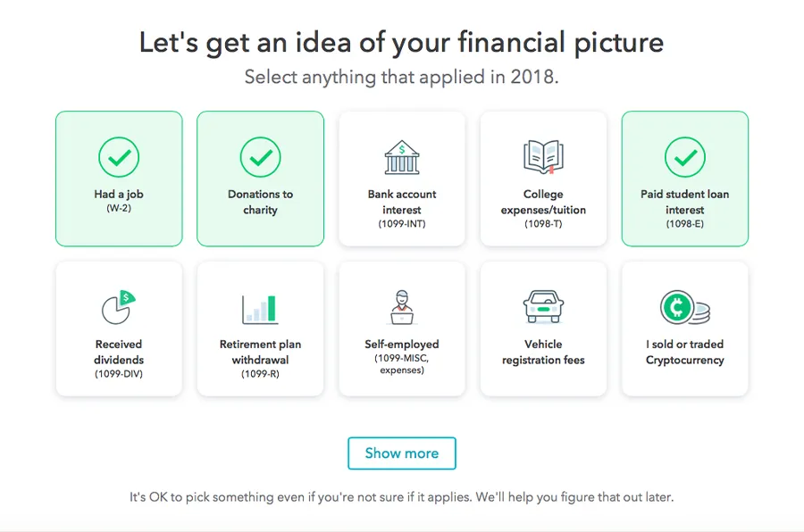Deselect the Donations to charity label
This screenshot has width=804, height=532.
pyautogui.click(x=260, y=202)
